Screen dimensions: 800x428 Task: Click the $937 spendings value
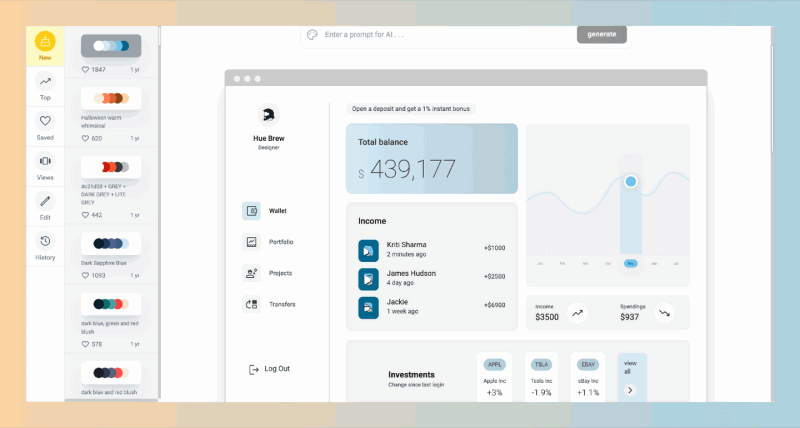(x=630, y=317)
